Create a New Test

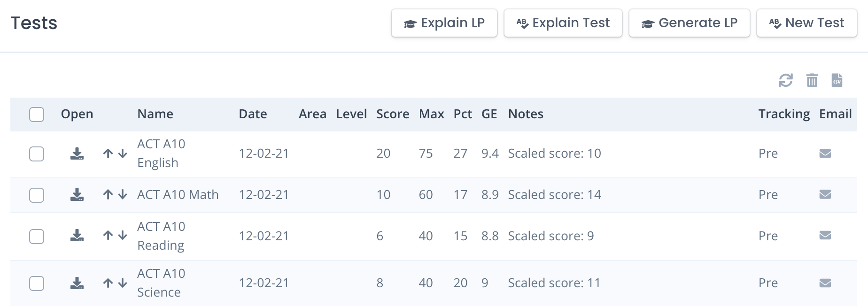[x=806, y=23]
